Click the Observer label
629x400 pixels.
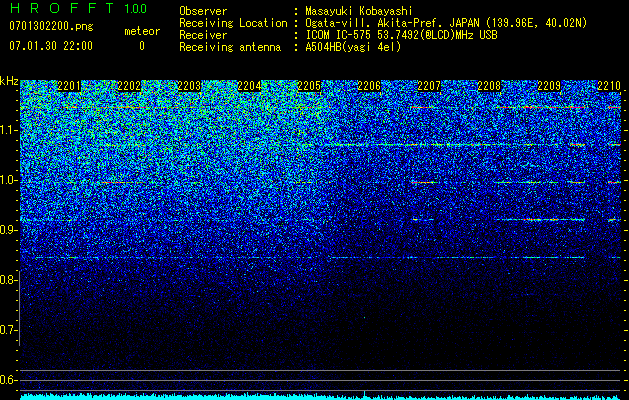[203, 11]
